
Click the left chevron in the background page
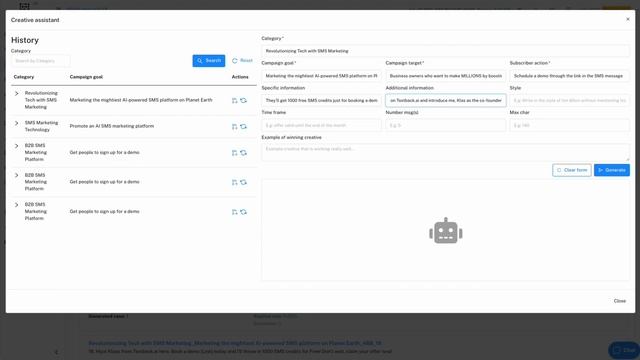(x=56, y=352)
